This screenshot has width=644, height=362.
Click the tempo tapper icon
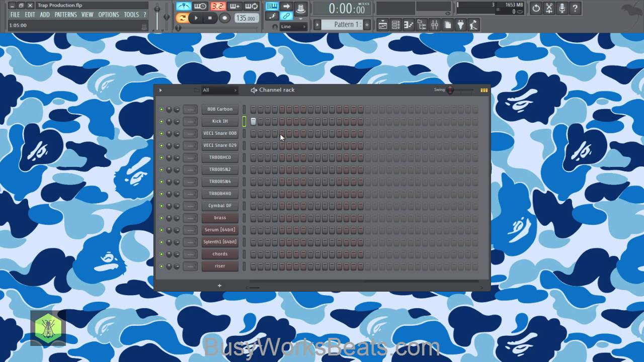coord(474,25)
